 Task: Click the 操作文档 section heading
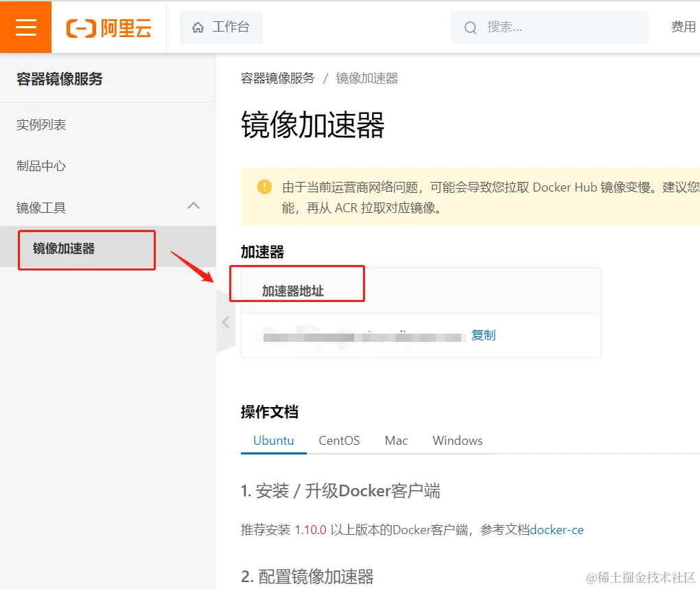[x=270, y=412]
